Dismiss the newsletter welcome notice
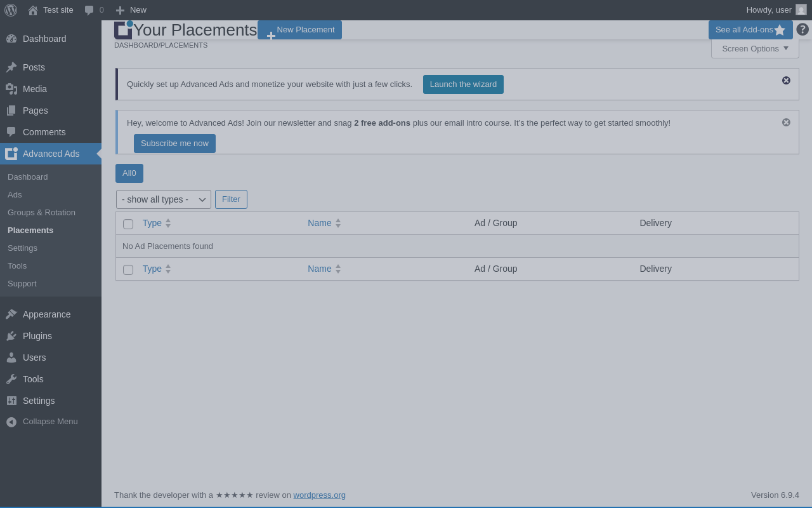This screenshot has width=812, height=508. point(786,123)
